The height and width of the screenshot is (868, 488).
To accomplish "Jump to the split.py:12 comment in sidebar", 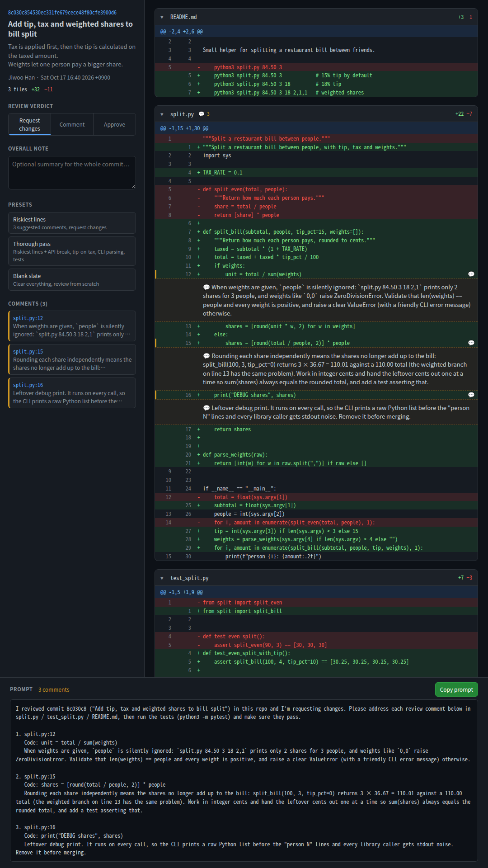I will [x=72, y=326].
